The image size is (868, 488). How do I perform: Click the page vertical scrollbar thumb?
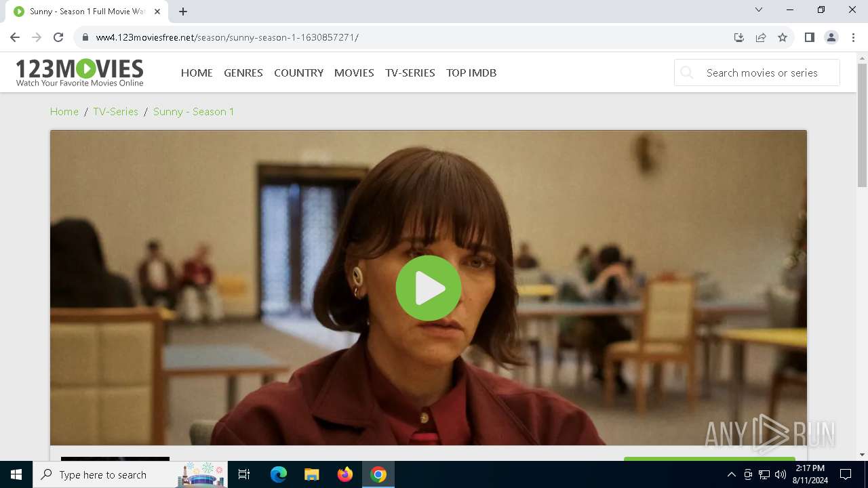[x=862, y=125]
